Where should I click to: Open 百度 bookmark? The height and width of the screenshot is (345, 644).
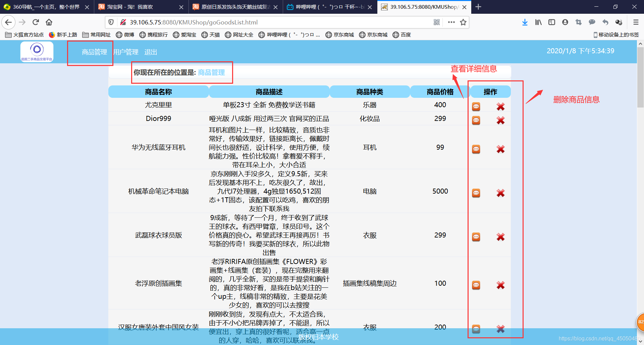[402, 34]
